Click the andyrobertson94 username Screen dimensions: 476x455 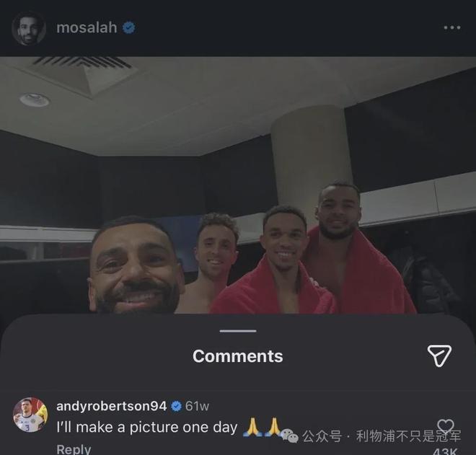click(x=111, y=406)
